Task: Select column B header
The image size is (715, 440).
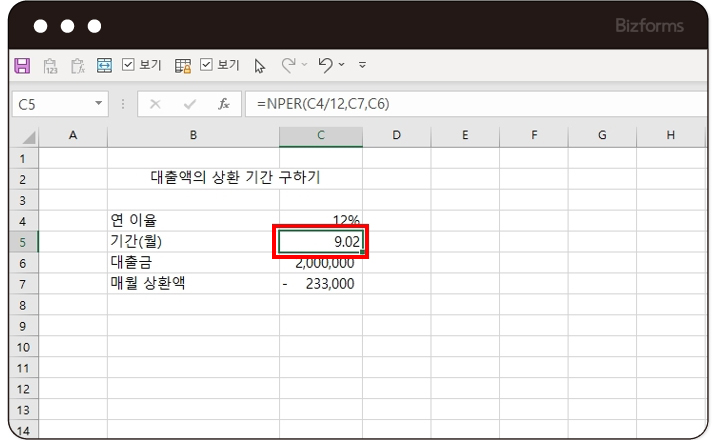Action: tap(193, 135)
